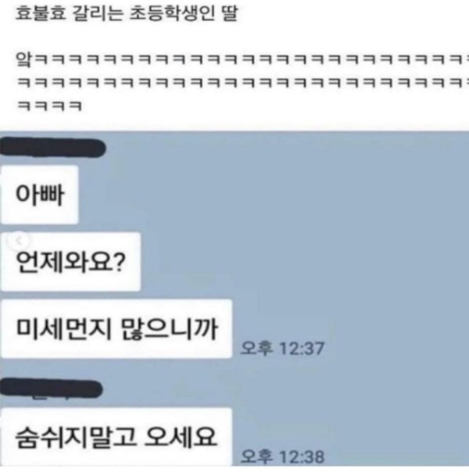
Task: Click the circular left chevron icon
Action: pos(19,241)
